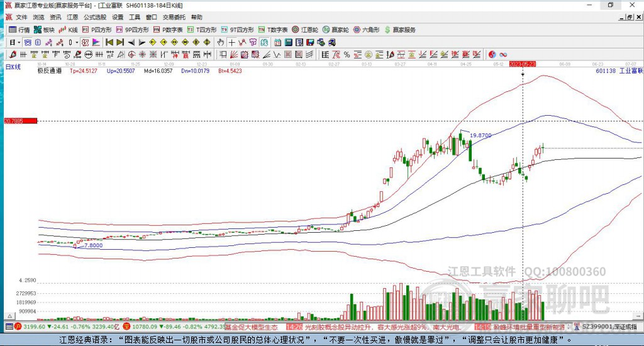The height and width of the screenshot is (346, 644).
Task: Click the up-triangle button at chart corner
Action: [x=10, y=316]
